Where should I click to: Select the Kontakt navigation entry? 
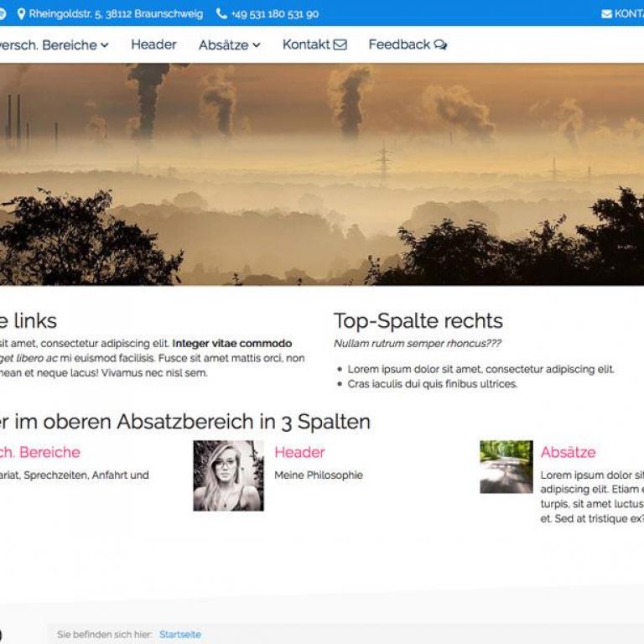pos(306,45)
